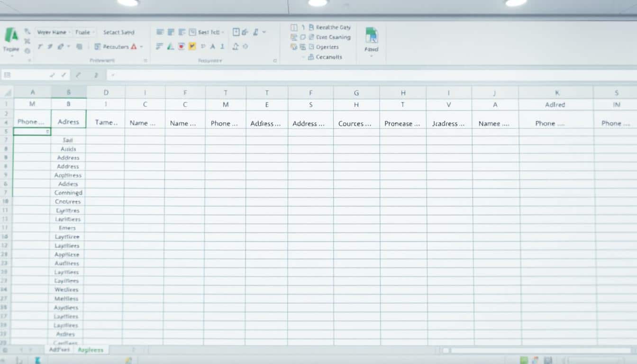Select the Select All corner of the grid

click(x=6, y=92)
